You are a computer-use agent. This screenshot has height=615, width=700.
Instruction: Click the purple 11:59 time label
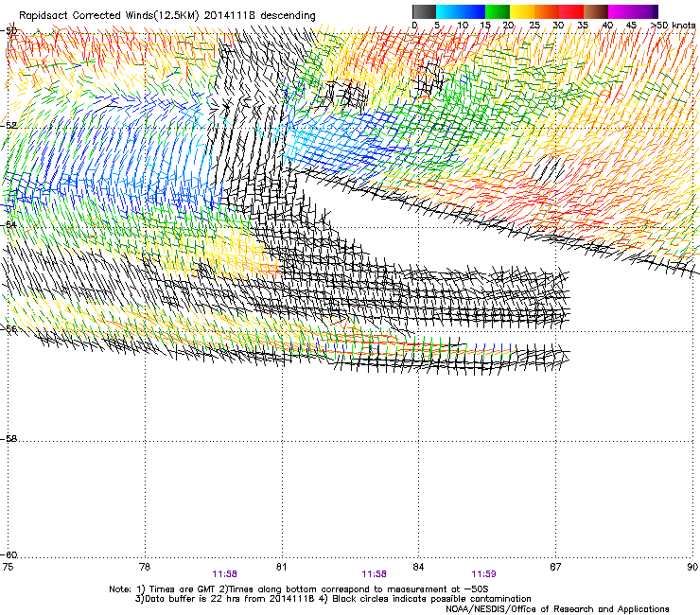coord(483,574)
